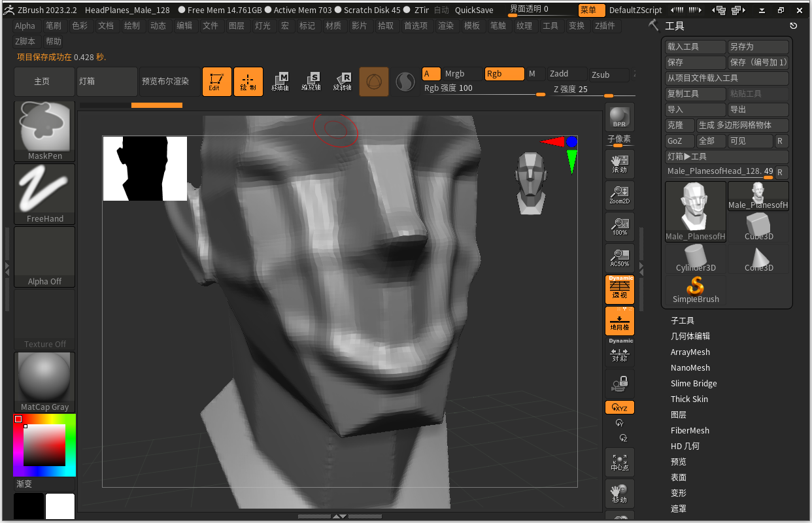Click the BPR render icon
812x523 pixels.
tap(618, 116)
